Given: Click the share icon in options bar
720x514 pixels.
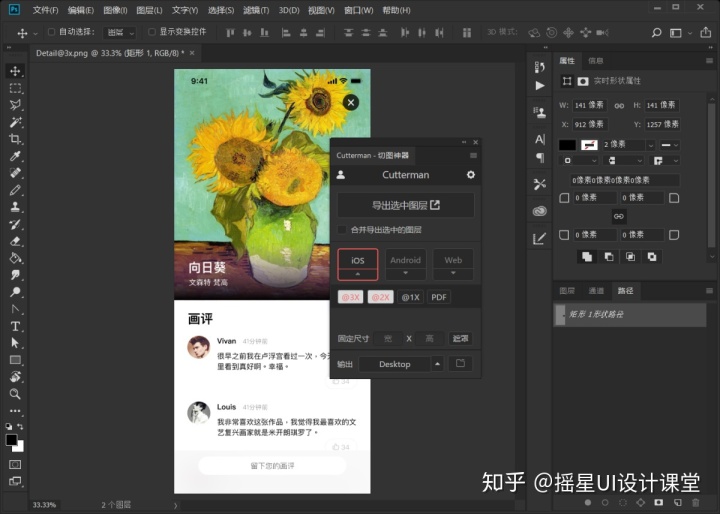Looking at the screenshot, I should pyautogui.click(x=705, y=33).
